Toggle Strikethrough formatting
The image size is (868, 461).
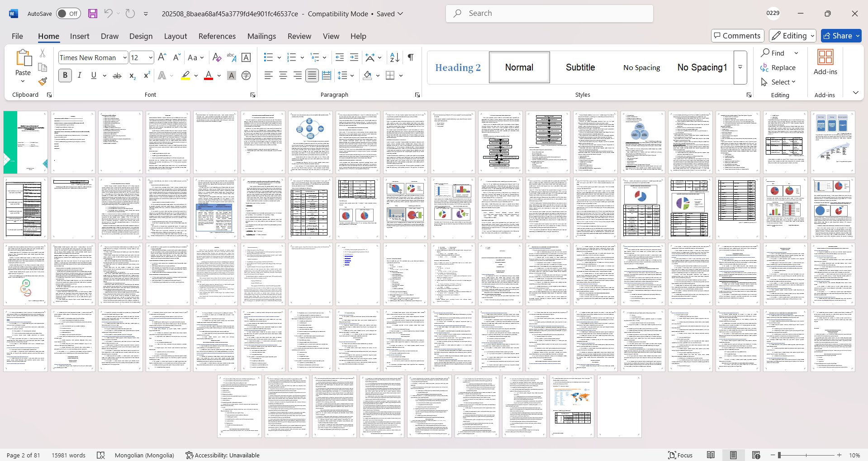pos(117,75)
